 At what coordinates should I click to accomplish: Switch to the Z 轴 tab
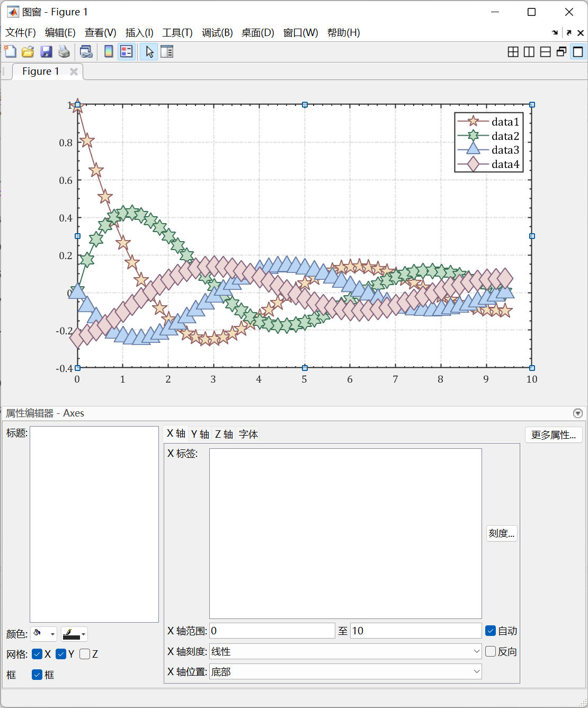[x=224, y=434]
